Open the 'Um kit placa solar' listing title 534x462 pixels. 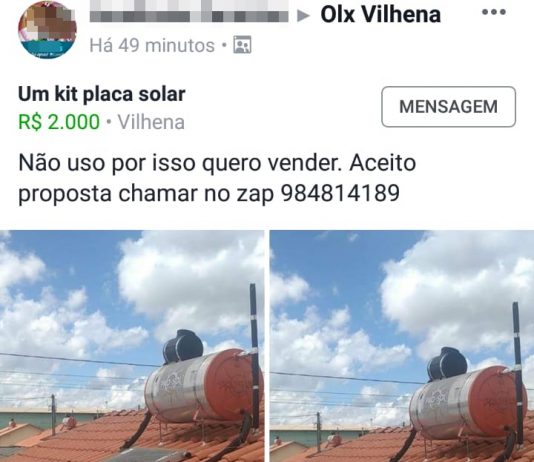point(102,94)
